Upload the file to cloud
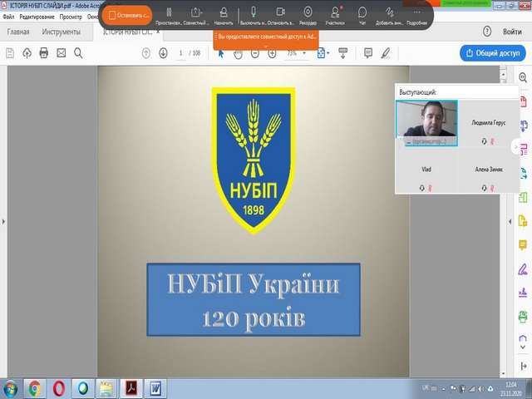532x399 pixels. click(x=27, y=53)
